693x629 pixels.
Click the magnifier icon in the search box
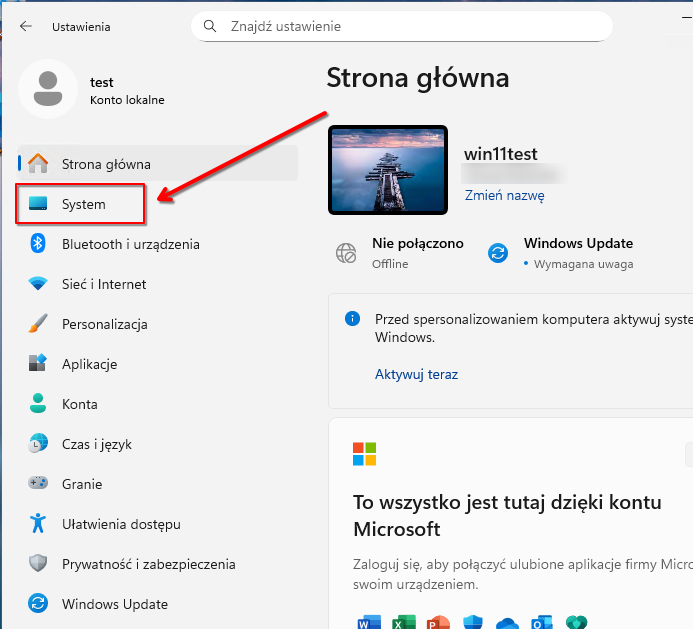(210, 26)
